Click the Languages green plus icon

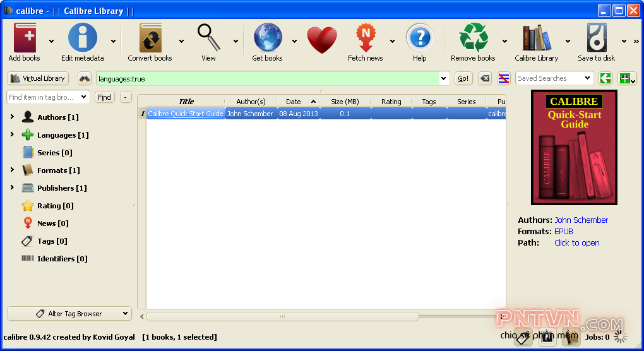coord(28,134)
